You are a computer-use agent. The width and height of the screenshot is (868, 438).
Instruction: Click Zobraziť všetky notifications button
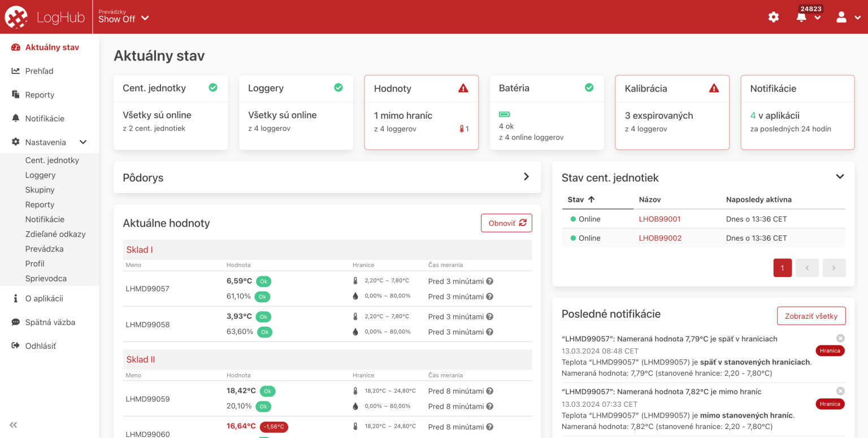pos(811,316)
